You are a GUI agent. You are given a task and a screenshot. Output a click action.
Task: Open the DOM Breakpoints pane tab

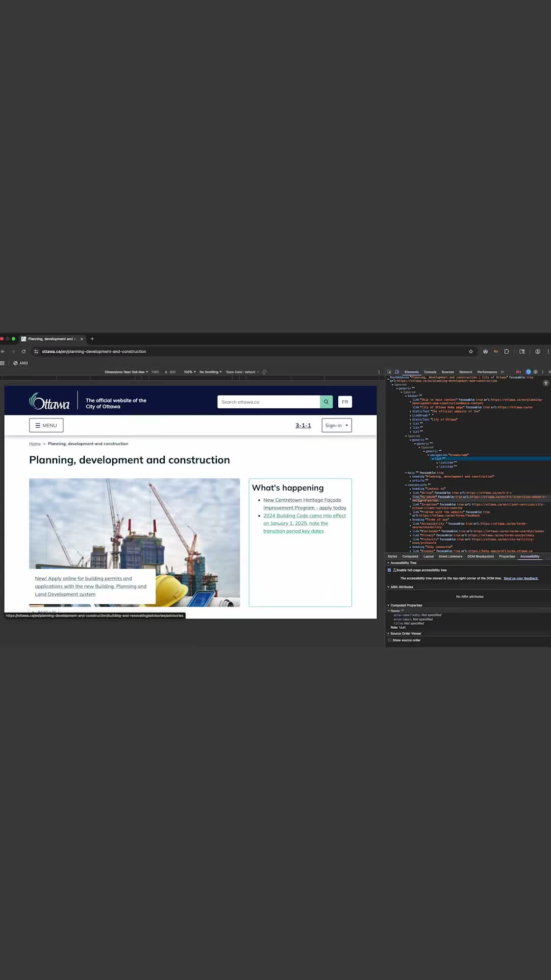481,556
